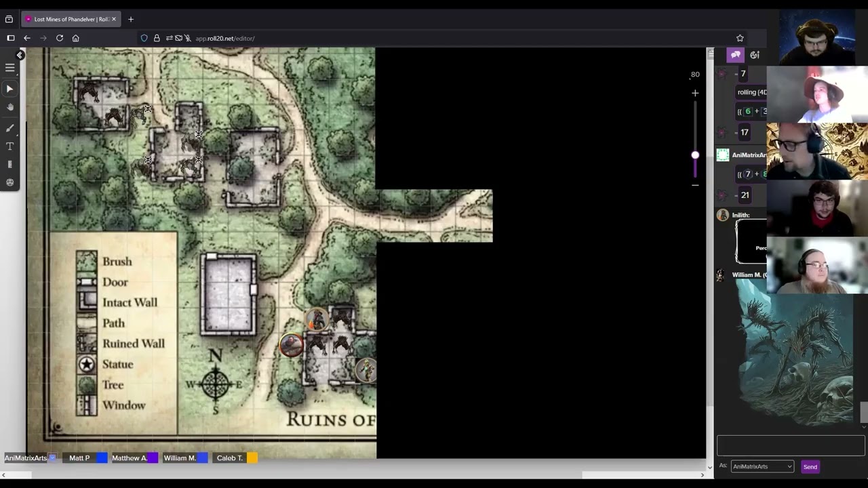Image resolution: width=868 pixels, height=488 pixels.
Task: Select the token at ruins right edge
Action: click(366, 369)
